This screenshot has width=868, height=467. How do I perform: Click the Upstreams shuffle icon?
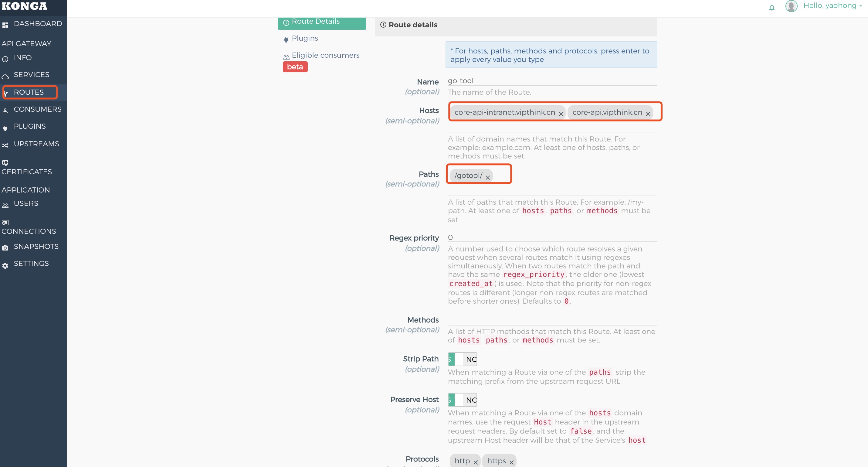pyautogui.click(x=5, y=145)
